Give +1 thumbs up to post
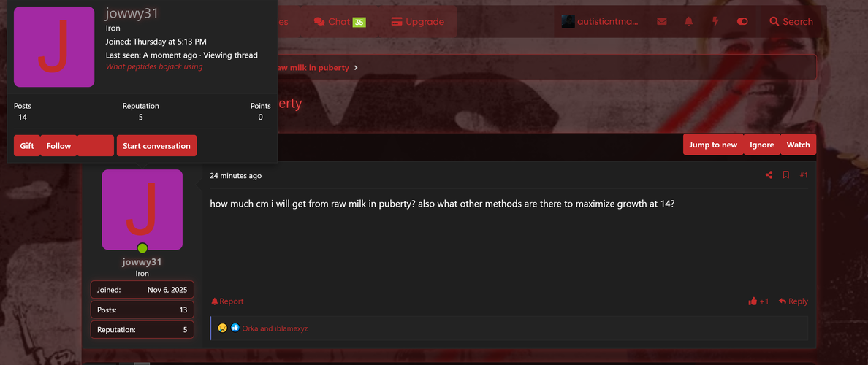The width and height of the screenshot is (868, 365). tap(758, 301)
